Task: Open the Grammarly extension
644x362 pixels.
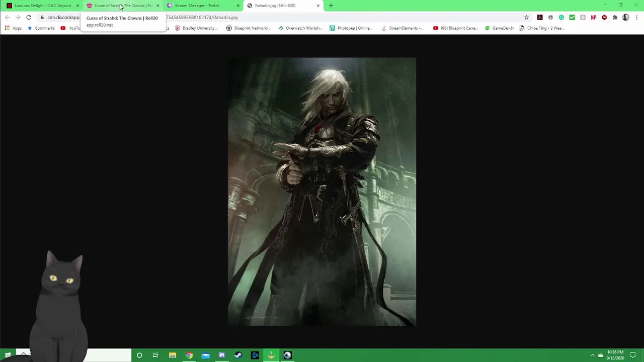Action: [561, 17]
